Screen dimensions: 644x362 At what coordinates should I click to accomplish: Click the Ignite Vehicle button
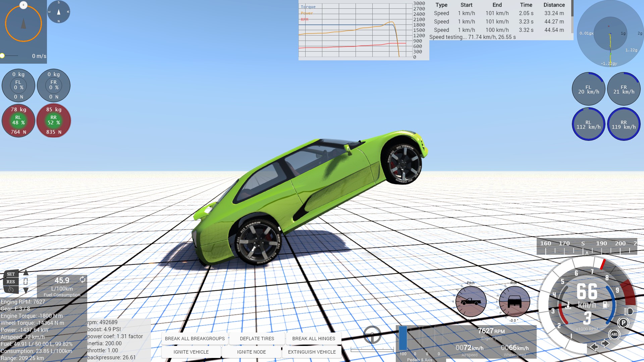point(191,352)
